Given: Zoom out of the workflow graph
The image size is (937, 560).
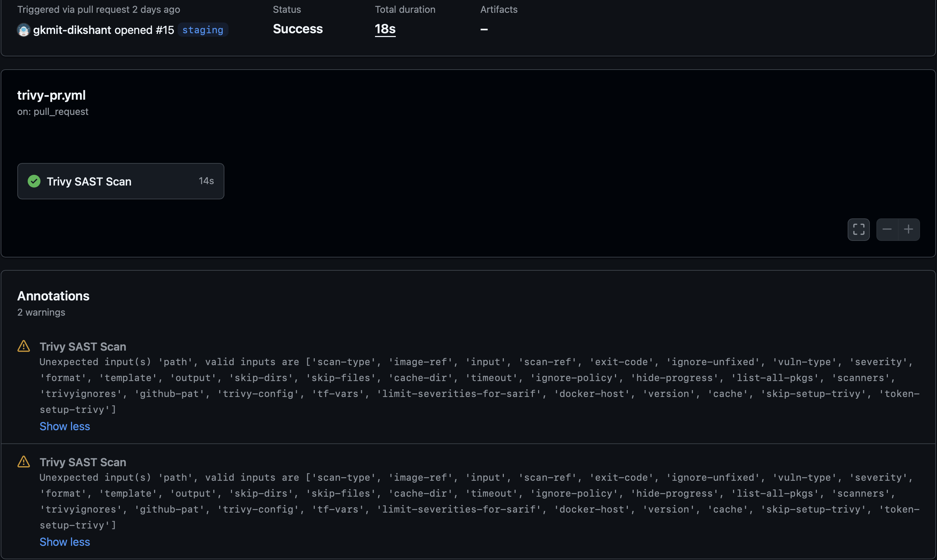Looking at the screenshot, I should [887, 229].
